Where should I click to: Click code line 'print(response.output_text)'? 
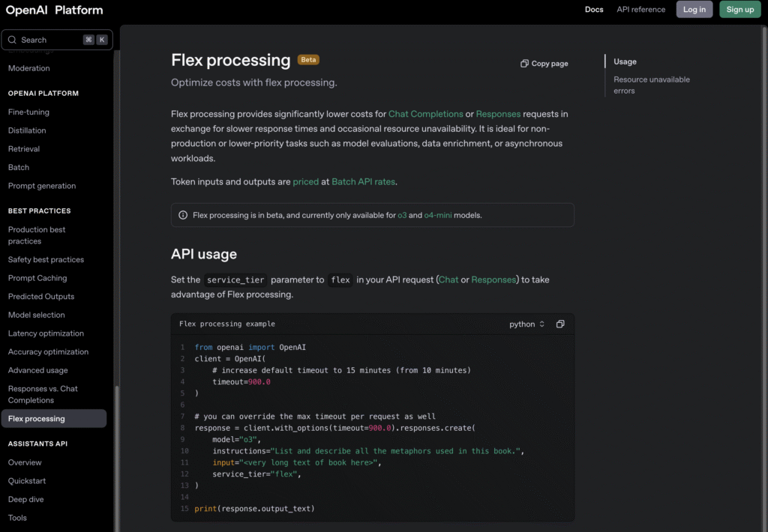click(254, 509)
